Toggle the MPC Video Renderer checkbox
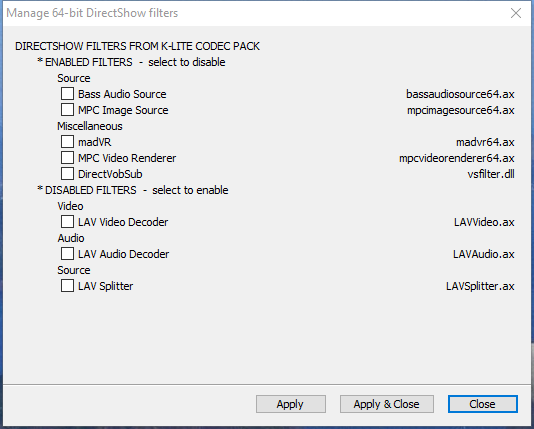The width and height of the screenshot is (534, 429). [x=67, y=158]
